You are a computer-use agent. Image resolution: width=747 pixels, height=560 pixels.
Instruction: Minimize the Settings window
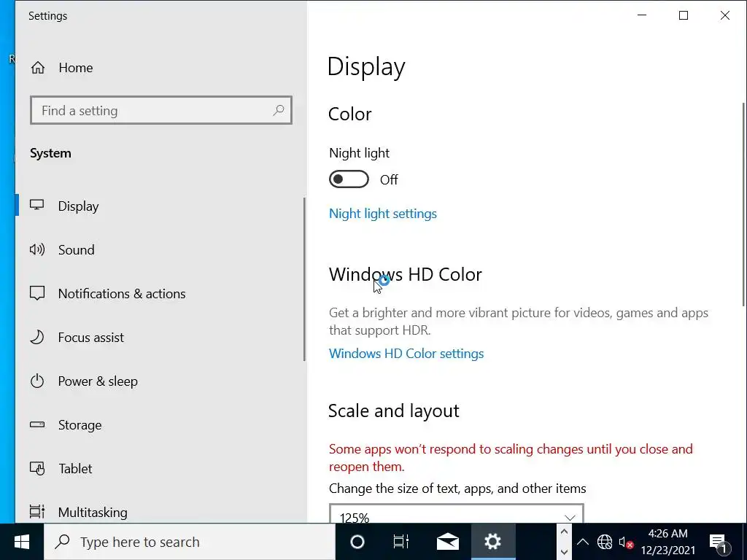coord(642,15)
